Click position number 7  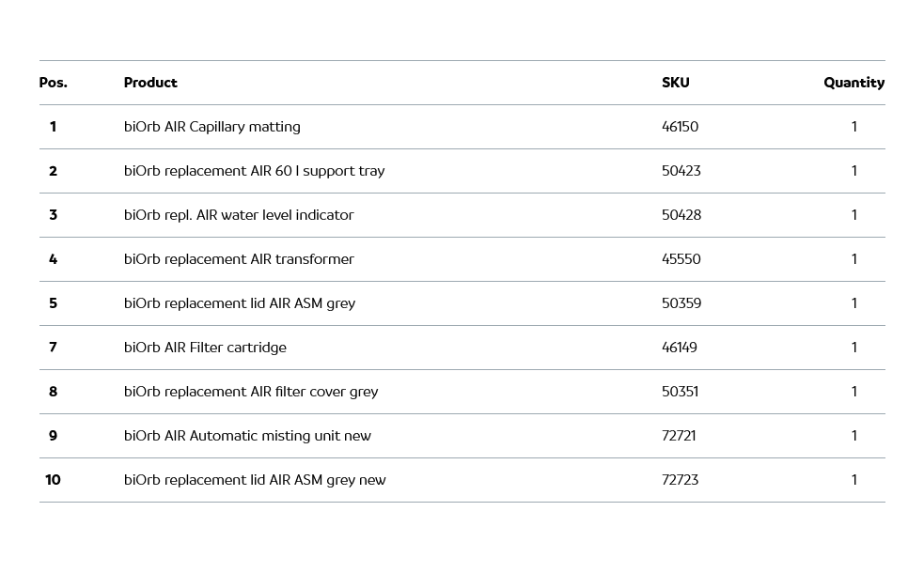53,348
